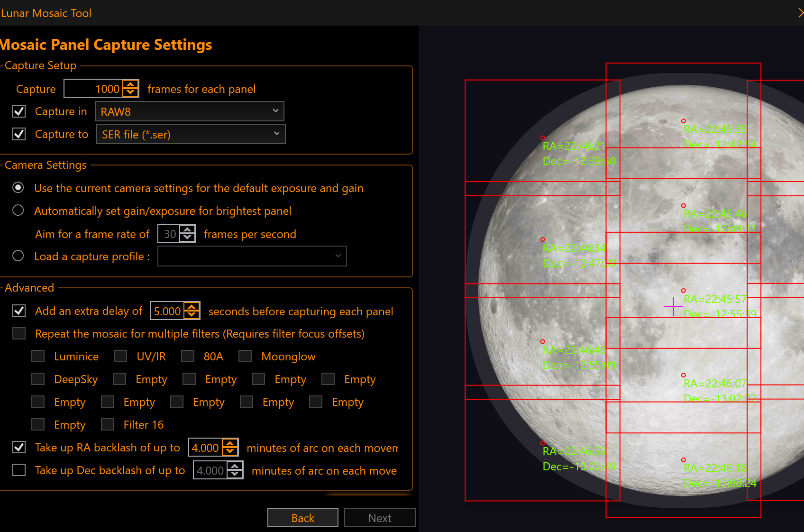Increase the Dec backlash arc minutes
The height and width of the screenshot is (532, 804).
235,466
